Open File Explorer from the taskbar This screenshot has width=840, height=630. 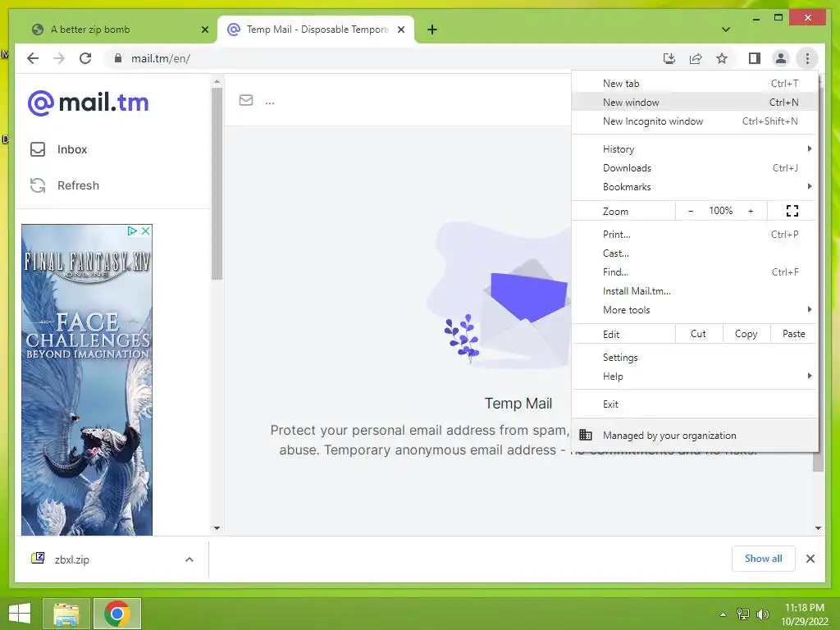(66, 614)
